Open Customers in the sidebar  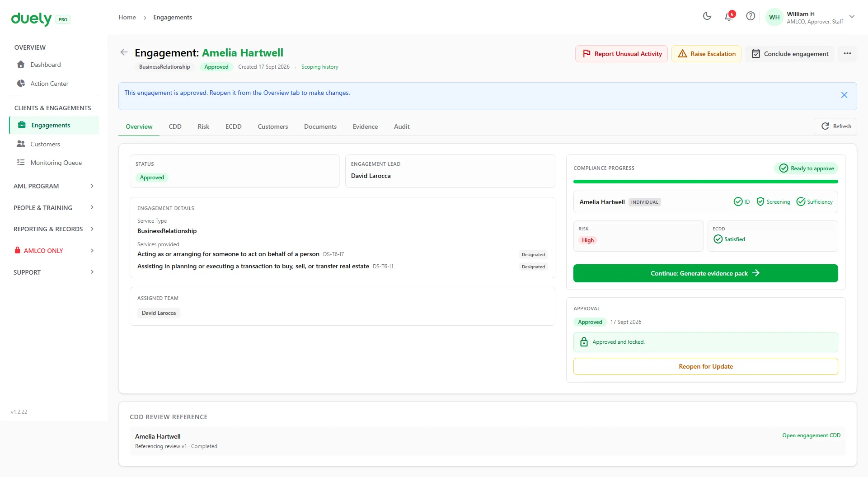pos(54,144)
